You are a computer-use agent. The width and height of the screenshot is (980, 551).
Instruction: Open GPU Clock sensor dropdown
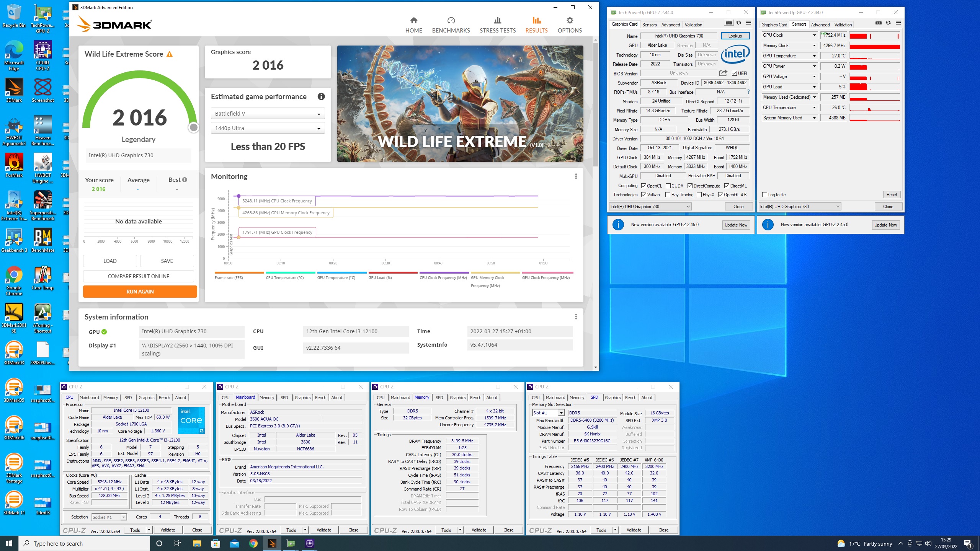(x=814, y=35)
